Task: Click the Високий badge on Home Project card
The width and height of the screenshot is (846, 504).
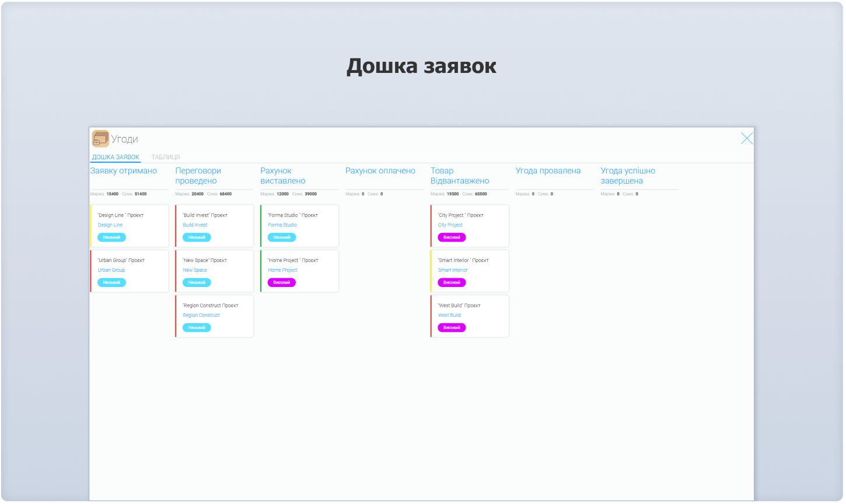Action: [x=281, y=282]
